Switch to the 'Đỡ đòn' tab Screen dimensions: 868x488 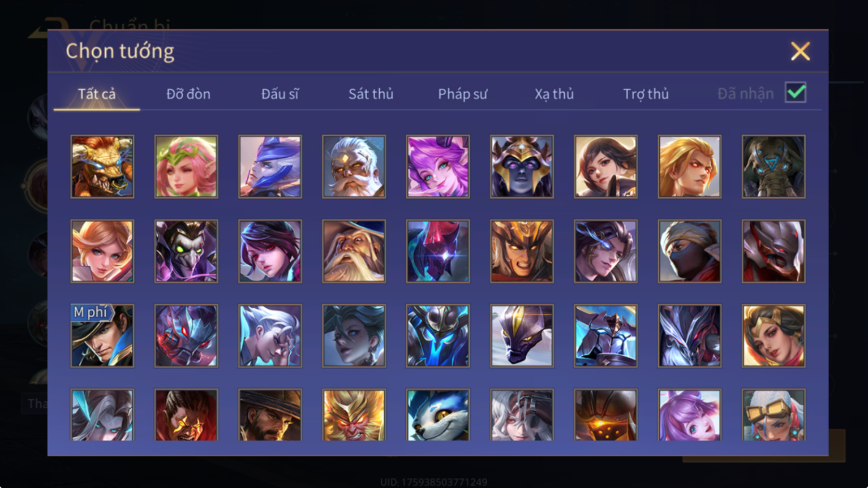point(188,94)
